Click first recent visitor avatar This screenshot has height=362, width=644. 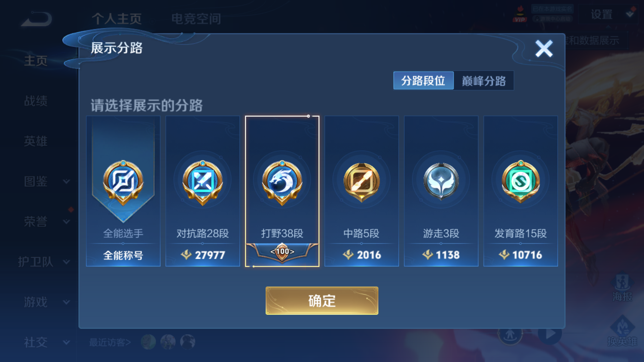[148, 342]
